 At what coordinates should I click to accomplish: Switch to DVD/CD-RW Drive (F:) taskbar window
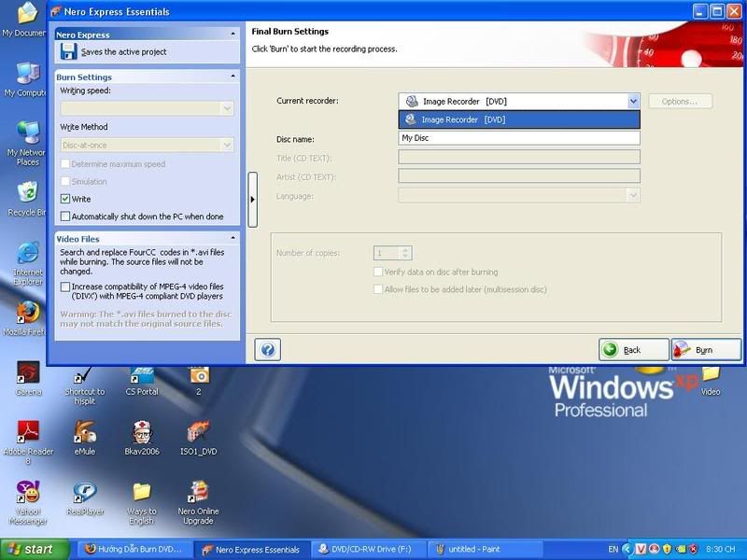[369, 549]
